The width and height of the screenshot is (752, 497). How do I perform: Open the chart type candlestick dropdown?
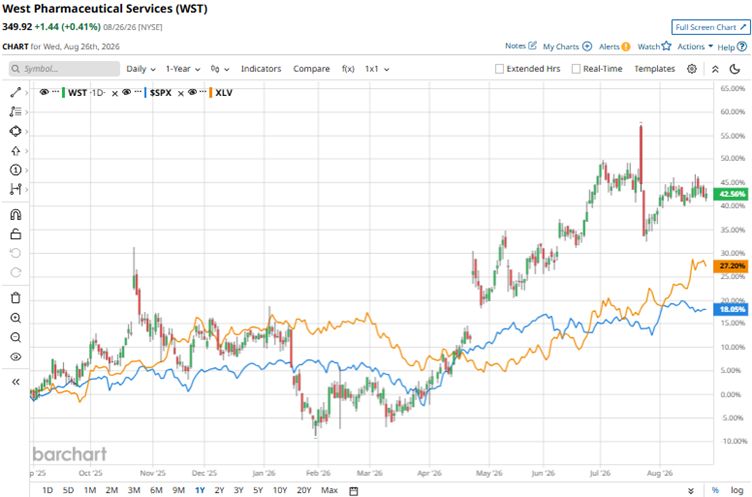(220, 69)
